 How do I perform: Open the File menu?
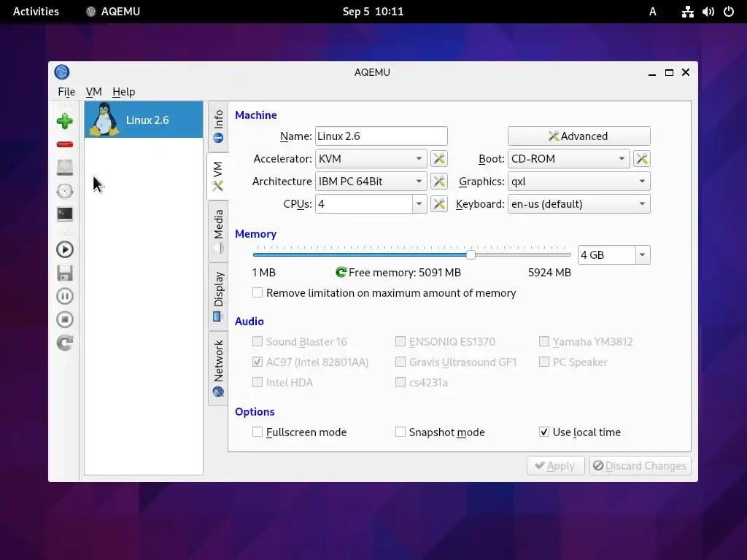66,91
